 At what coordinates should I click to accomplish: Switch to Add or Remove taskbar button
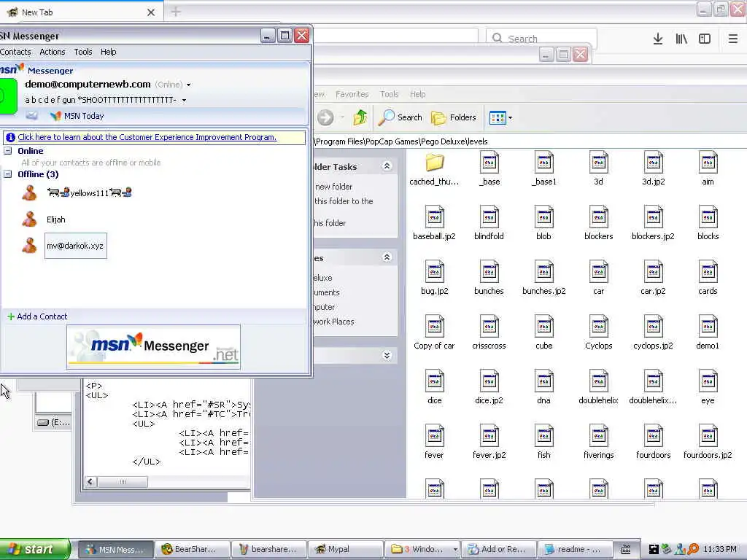coord(499,549)
